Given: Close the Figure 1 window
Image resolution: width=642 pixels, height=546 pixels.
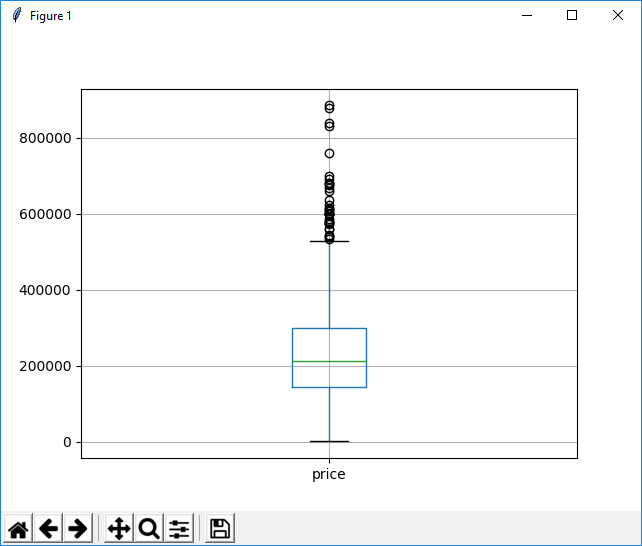Looking at the screenshot, I should (x=618, y=16).
